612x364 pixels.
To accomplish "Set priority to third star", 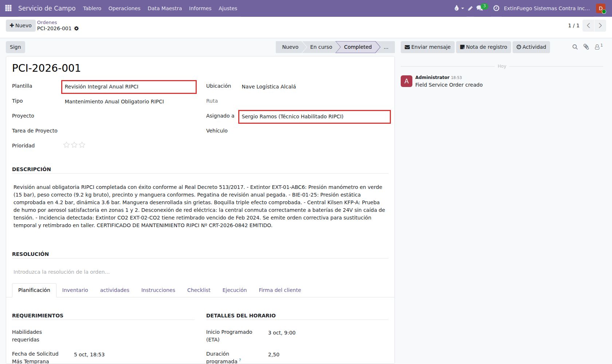I will coord(82,145).
